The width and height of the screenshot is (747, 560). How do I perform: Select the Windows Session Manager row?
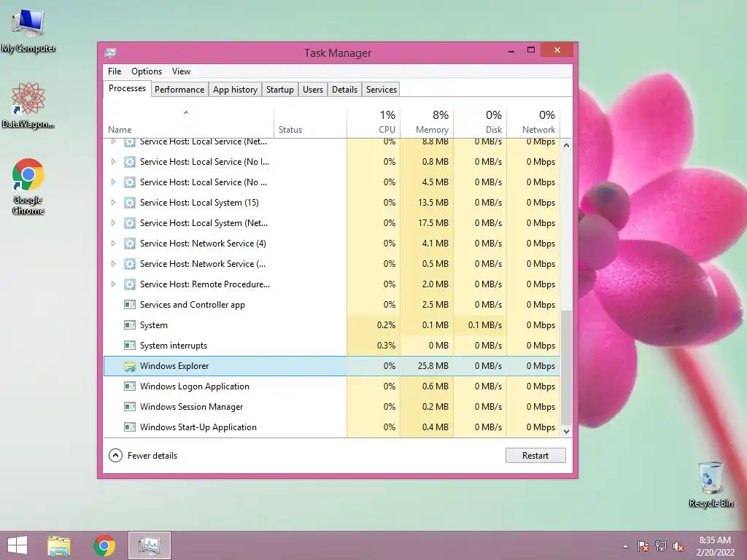332,407
